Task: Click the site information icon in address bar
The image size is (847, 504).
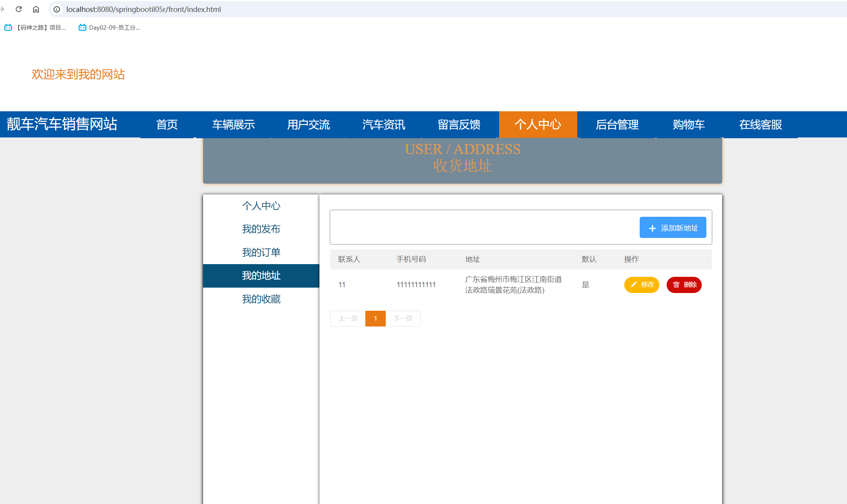Action: tap(57, 9)
